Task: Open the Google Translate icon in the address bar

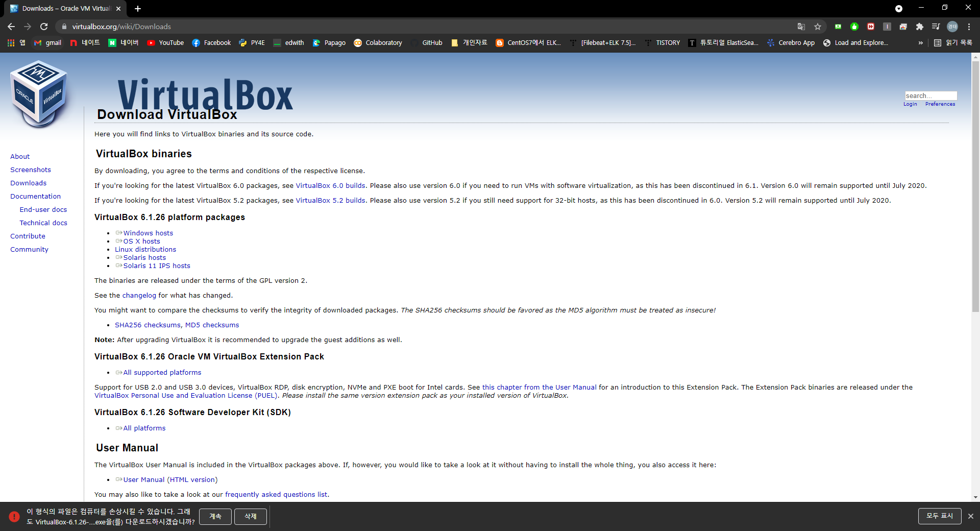Action: (801, 27)
